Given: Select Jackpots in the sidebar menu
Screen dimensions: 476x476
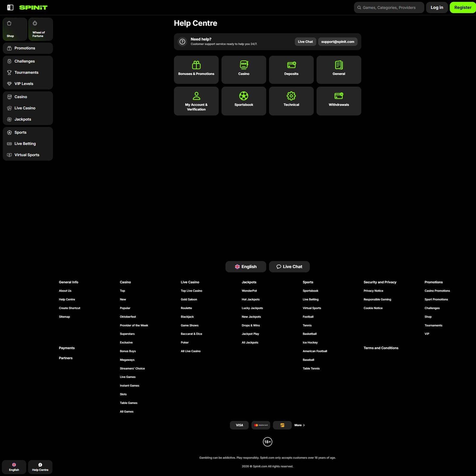Looking at the screenshot, I should pos(28,120).
